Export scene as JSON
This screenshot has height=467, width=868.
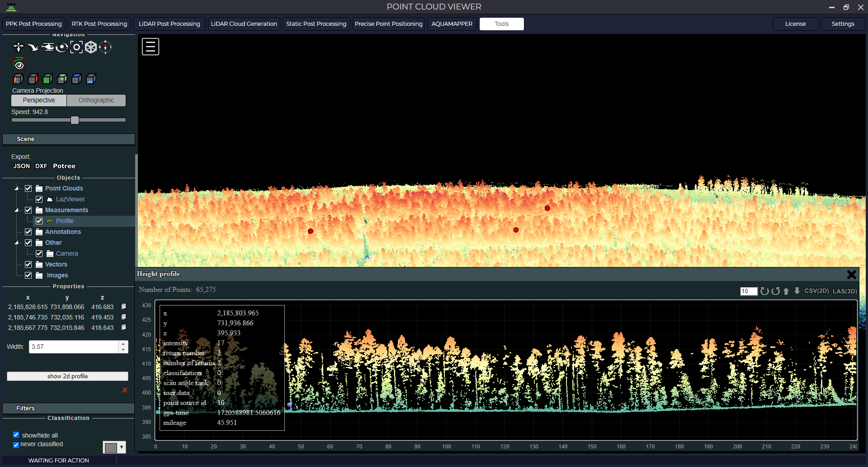pos(21,166)
